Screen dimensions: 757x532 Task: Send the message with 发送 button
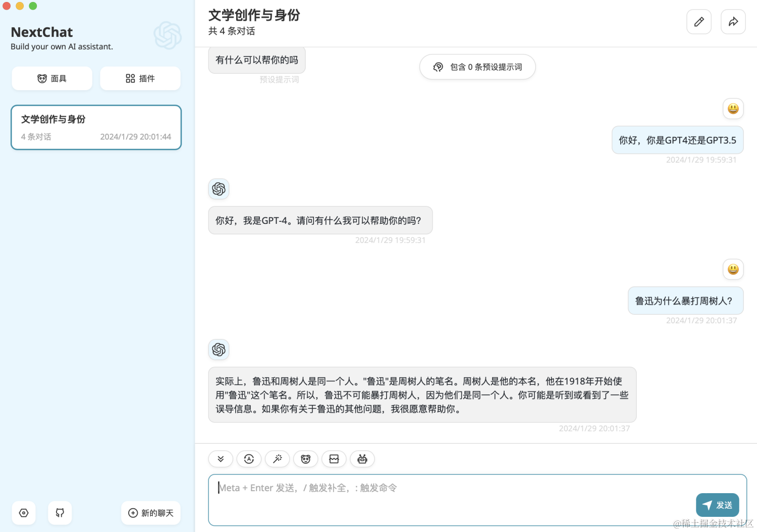pyautogui.click(x=718, y=505)
